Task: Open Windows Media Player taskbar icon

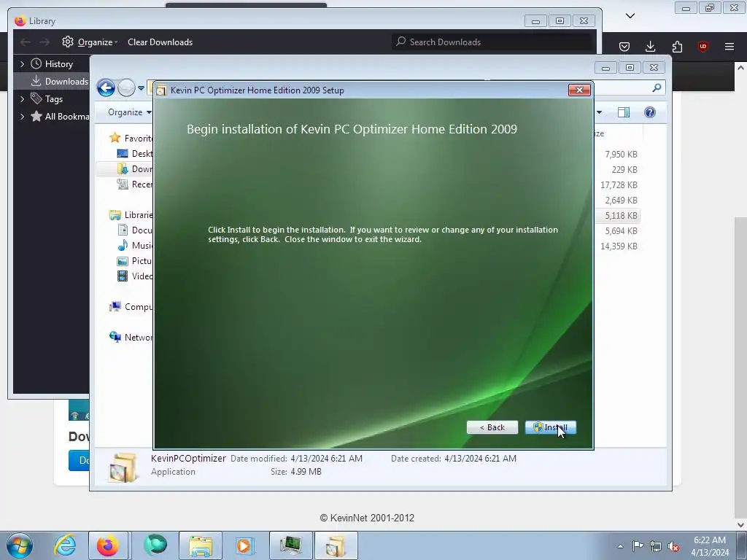Action: pos(245,545)
